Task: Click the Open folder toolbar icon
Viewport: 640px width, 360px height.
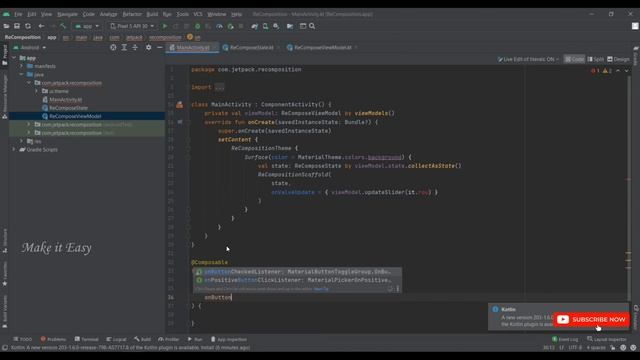Action: (6, 26)
